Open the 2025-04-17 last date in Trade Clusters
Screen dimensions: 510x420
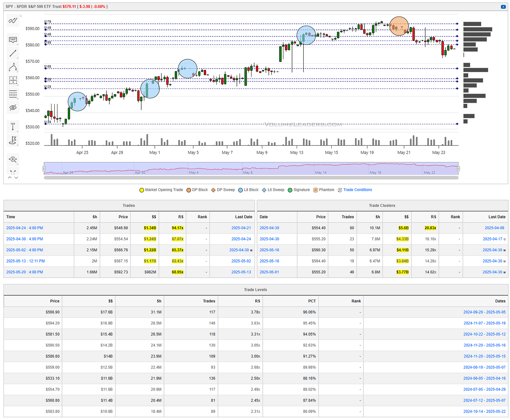(x=492, y=239)
